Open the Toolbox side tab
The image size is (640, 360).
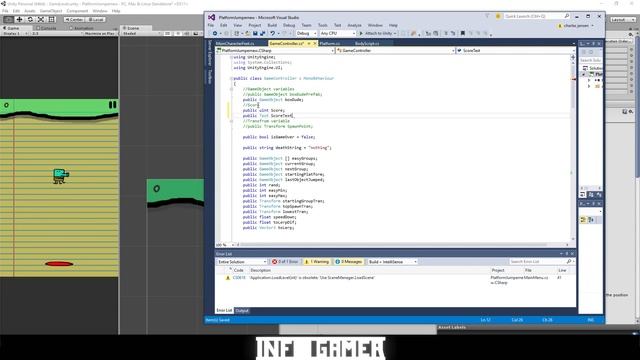[x=210, y=76]
